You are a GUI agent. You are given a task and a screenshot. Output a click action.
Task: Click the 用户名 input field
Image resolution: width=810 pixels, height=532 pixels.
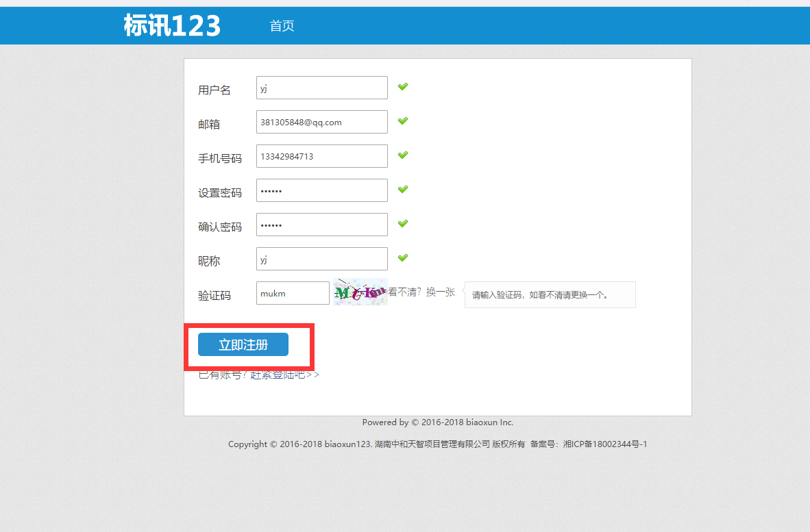click(x=322, y=88)
